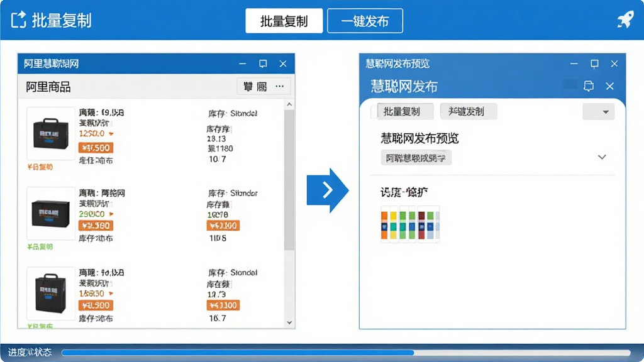Click the second product's black box thumbnail
This screenshot has height=362, width=644.
(50, 214)
